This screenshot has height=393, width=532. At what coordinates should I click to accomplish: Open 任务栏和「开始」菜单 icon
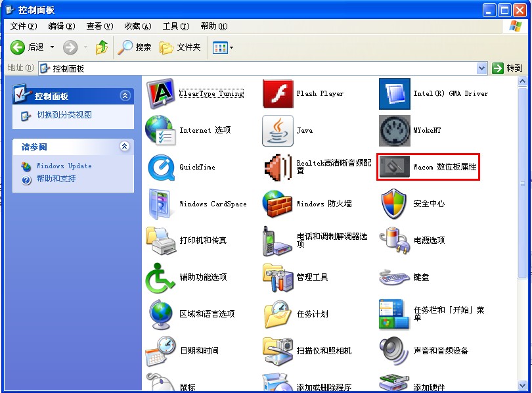point(394,314)
